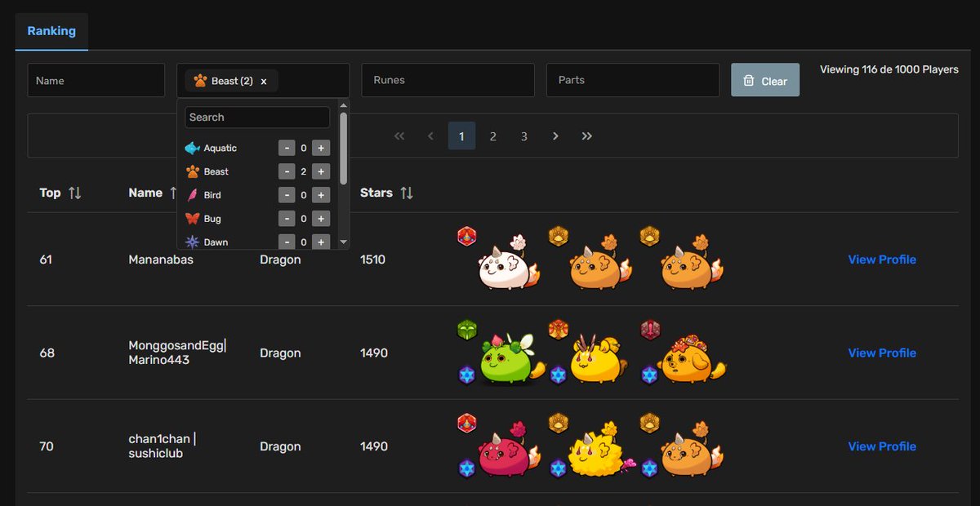Open the Runes filter field

448,81
